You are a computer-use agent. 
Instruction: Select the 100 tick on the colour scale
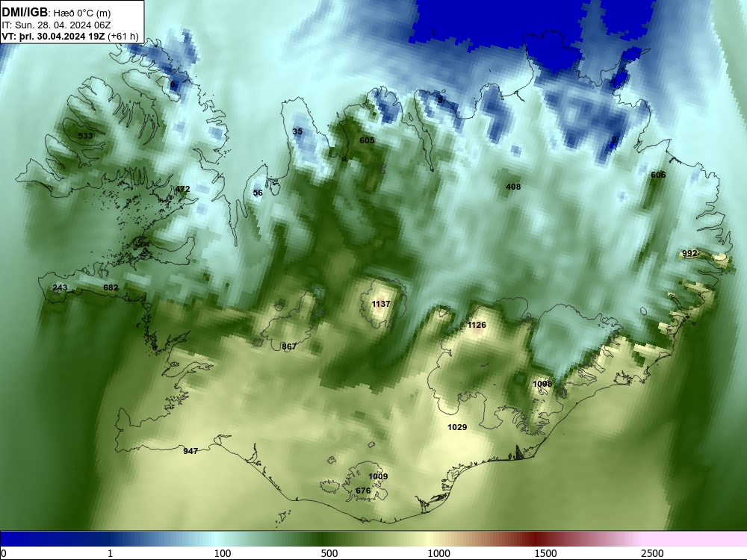pyautogui.click(x=223, y=553)
